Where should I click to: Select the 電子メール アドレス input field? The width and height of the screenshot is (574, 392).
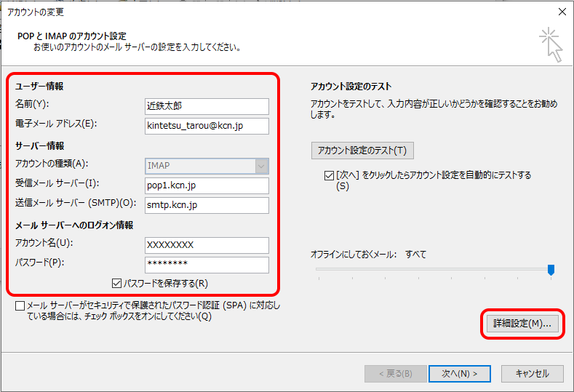pyautogui.click(x=207, y=126)
